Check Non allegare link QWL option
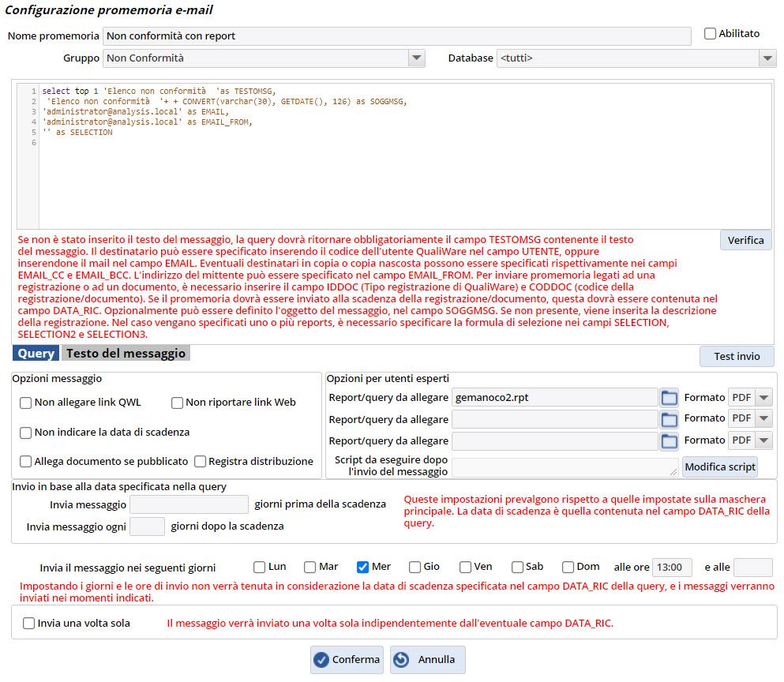Viewport: 784px width, 682px height. (x=26, y=403)
